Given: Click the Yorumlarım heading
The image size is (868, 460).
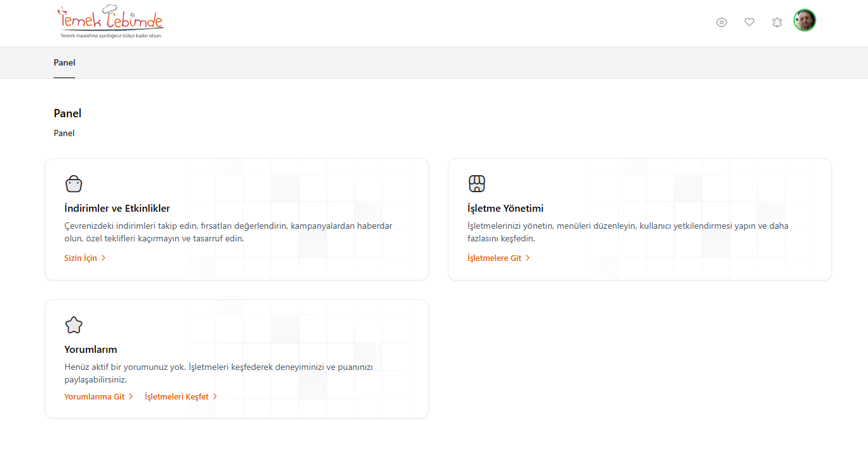Looking at the screenshot, I should pos(91,350).
